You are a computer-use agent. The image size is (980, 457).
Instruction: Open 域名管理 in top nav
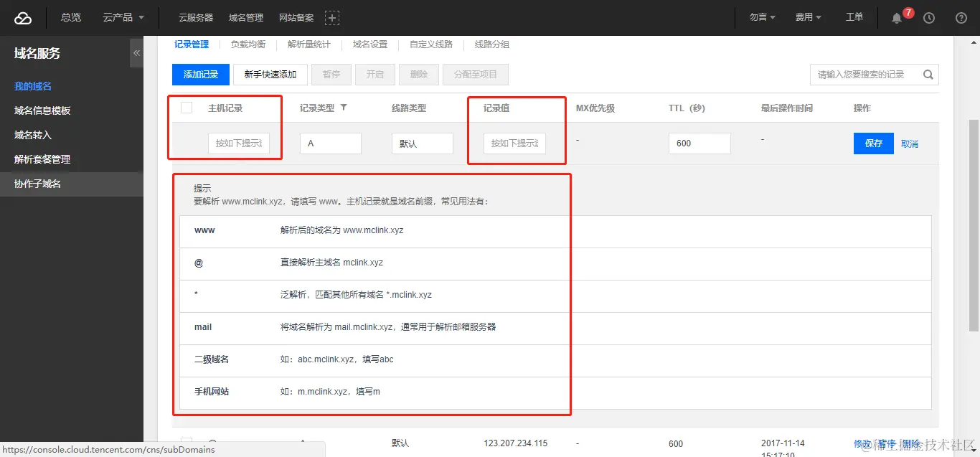coord(246,17)
